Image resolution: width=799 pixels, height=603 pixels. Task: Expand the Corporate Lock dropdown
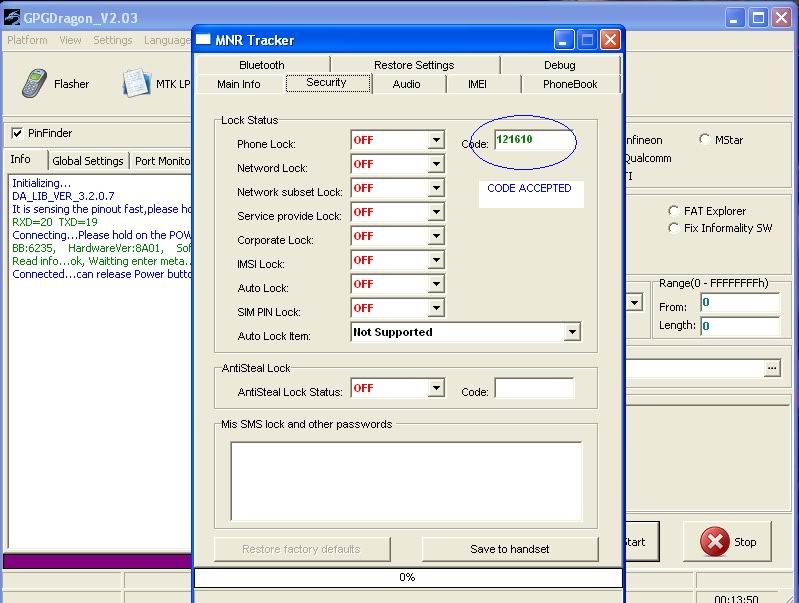coord(436,235)
